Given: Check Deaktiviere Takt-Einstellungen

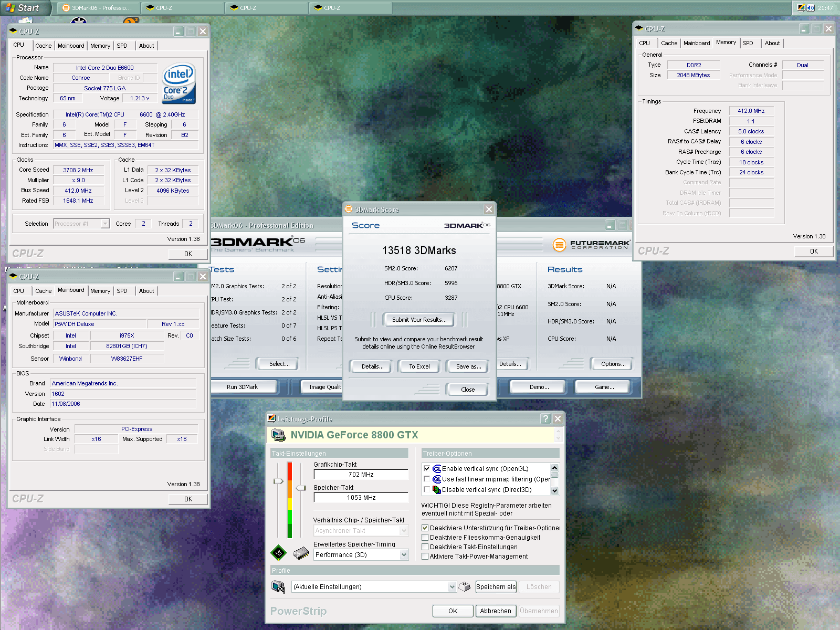Looking at the screenshot, I should coord(425,547).
